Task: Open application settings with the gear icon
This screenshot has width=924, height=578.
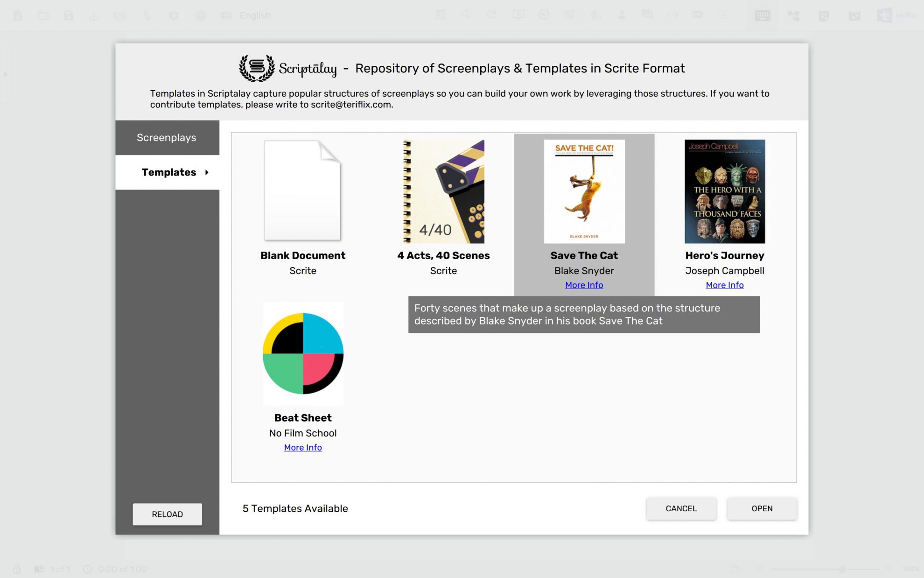Action: (x=174, y=15)
